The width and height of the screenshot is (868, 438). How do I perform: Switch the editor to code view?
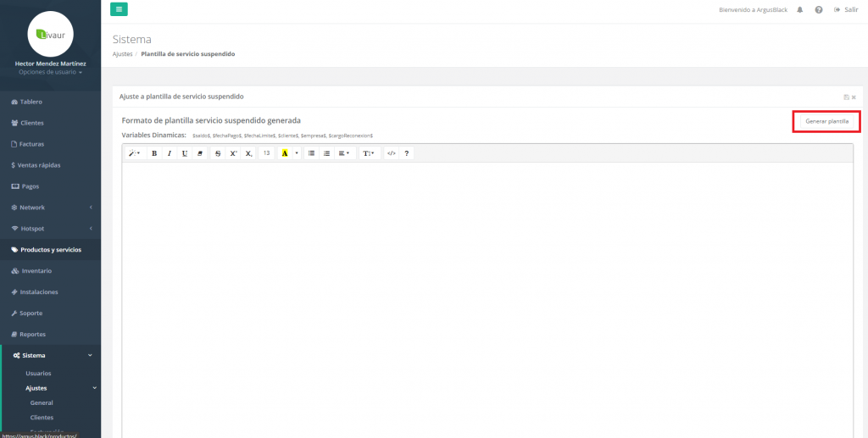(x=391, y=153)
